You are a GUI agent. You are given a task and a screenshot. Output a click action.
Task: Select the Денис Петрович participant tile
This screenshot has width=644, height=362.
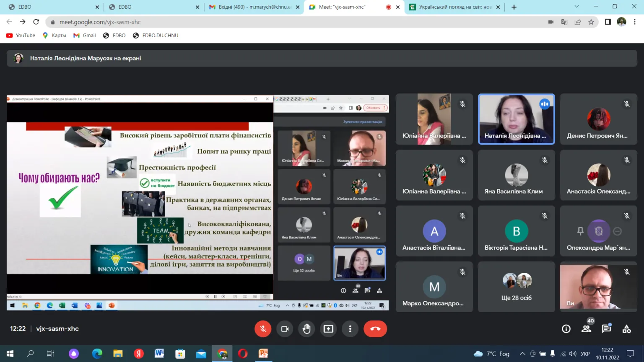tap(599, 119)
